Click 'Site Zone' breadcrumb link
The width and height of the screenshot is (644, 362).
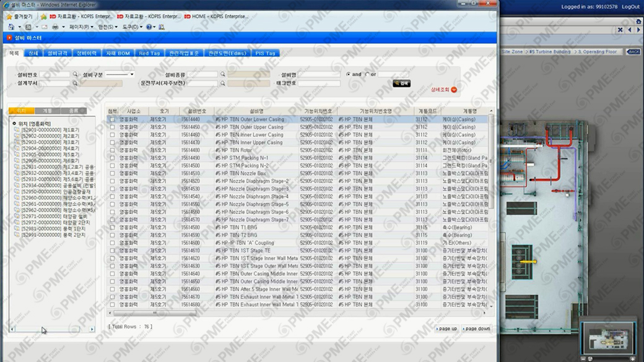pyautogui.click(x=512, y=52)
